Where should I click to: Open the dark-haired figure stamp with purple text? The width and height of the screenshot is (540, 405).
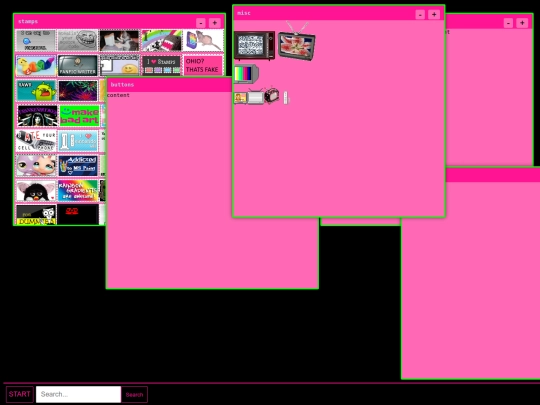click(38, 116)
